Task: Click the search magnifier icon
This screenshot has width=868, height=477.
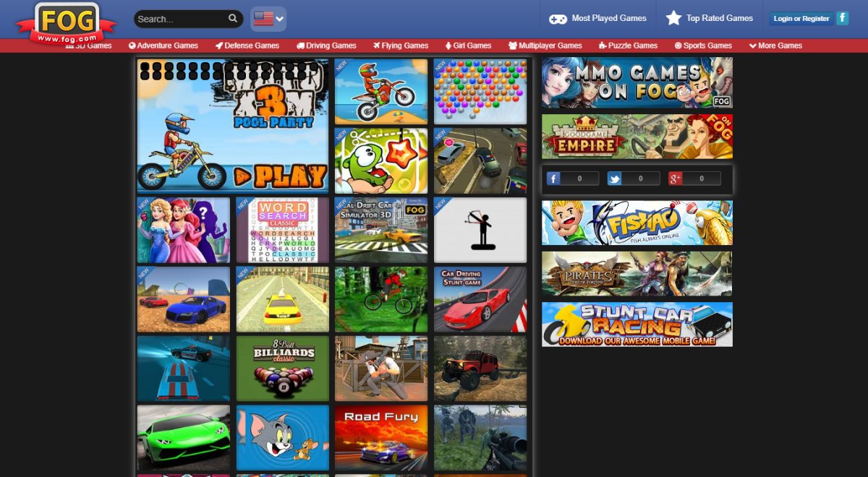Action: [233, 18]
